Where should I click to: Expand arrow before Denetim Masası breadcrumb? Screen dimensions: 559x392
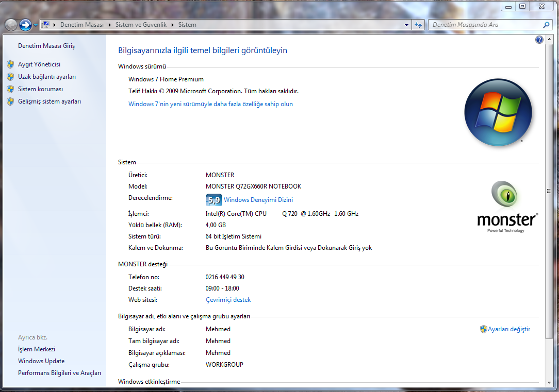click(x=55, y=25)
